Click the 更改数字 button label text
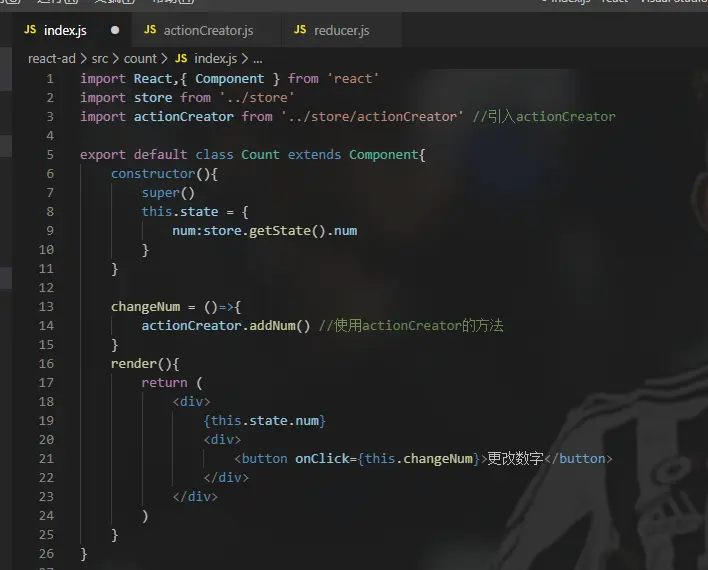The height and width of the screenshot is (570, 708). [515, 458]
